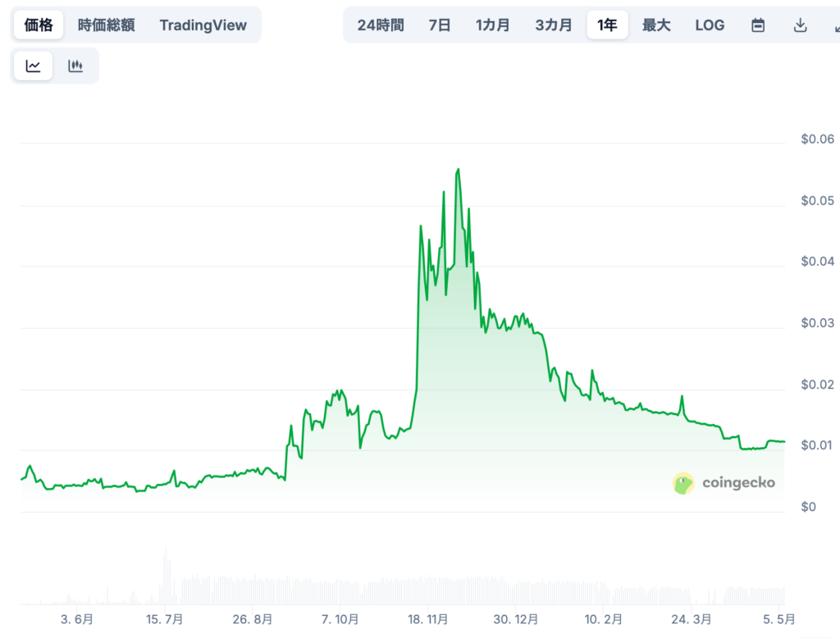
Task: Click the tallest volume bar near July
Action: 166,576
